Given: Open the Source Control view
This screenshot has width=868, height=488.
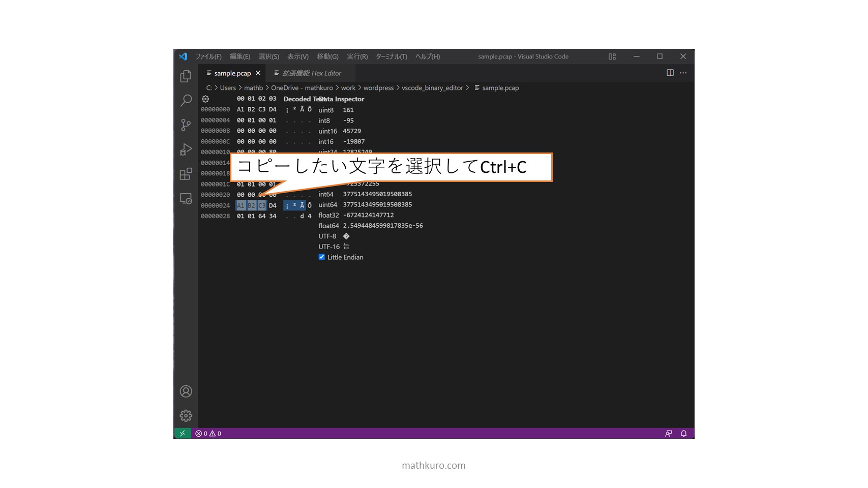Looking at the screenshot, I should pyautogui.click(x=186, y=125).
